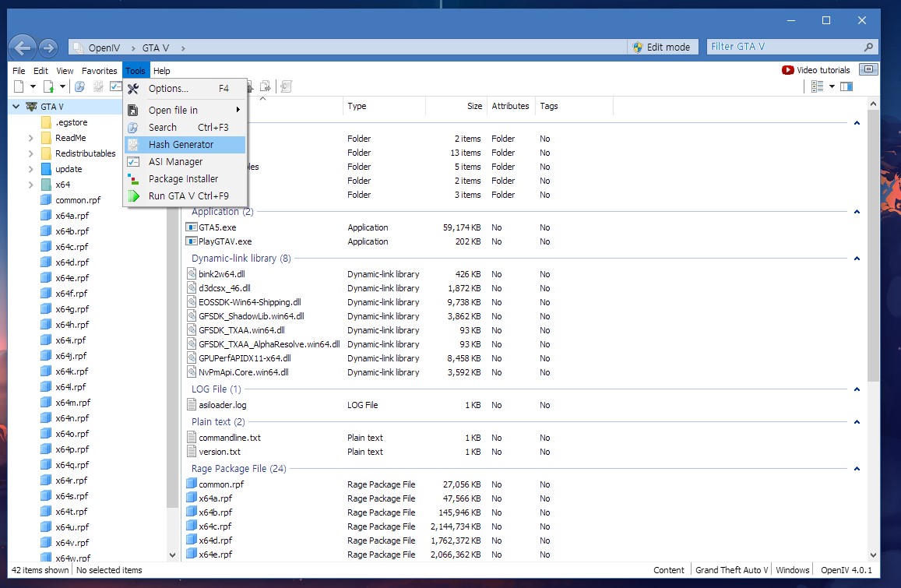The width and height of the screenshot is (901, 588).
Task: Open the dropdown arrow next to import file
Action: [62, 86]
